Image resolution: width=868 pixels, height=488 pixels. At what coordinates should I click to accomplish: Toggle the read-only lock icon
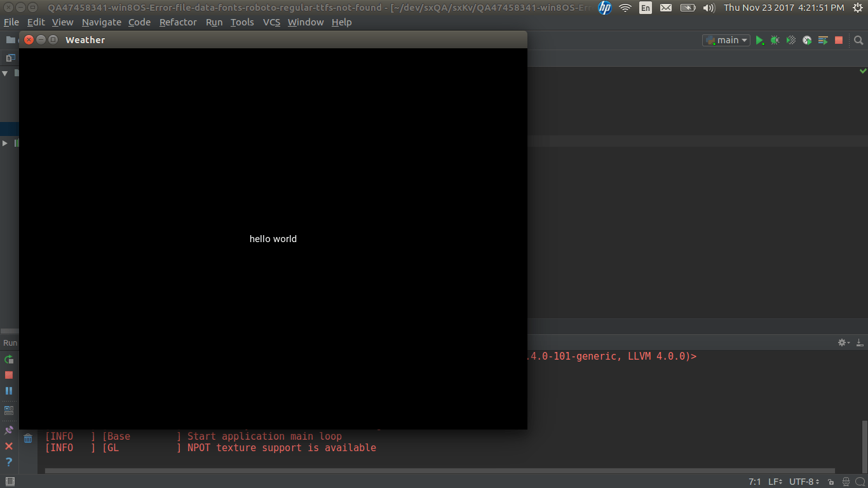pyautogui.click(x=831, y=482)
